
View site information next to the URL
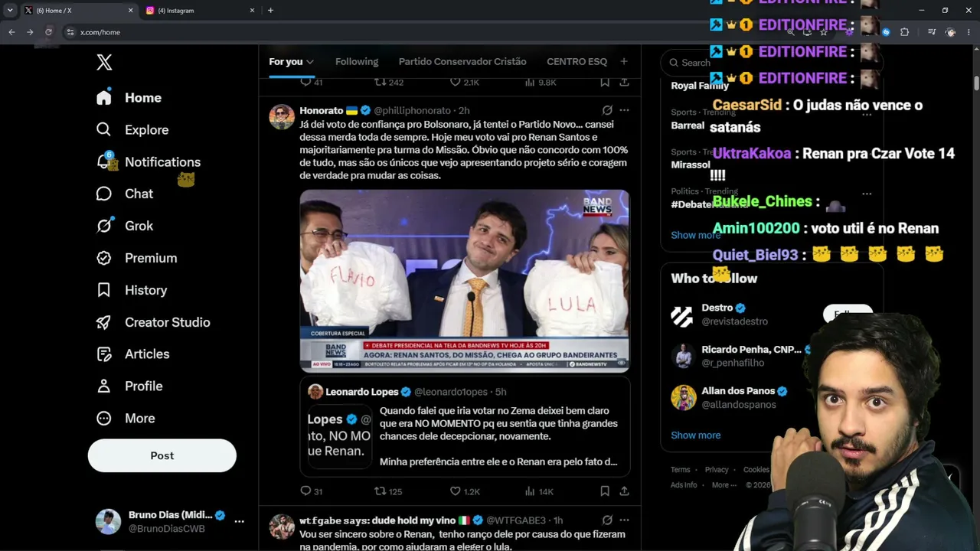(x=70, y=32)
